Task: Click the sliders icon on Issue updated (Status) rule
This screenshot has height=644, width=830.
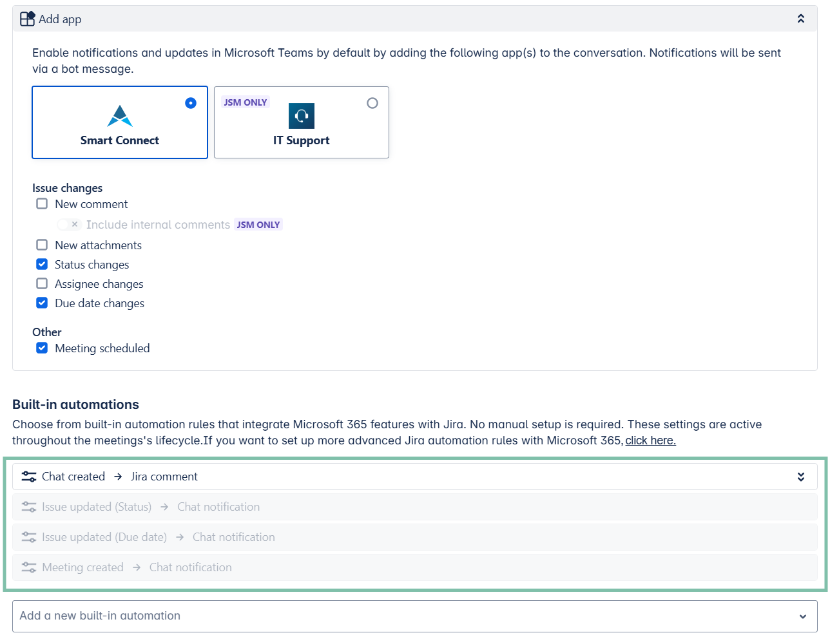Action: 29,507
